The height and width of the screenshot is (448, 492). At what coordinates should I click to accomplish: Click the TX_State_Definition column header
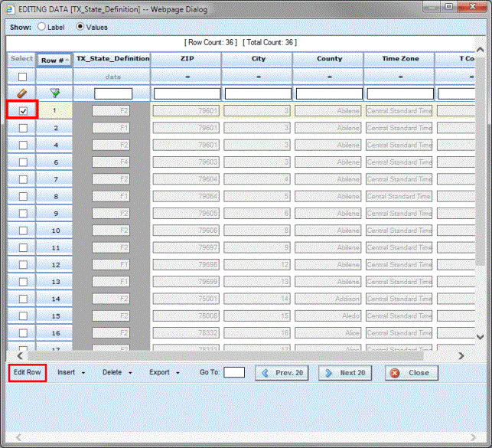pos(112,59)
